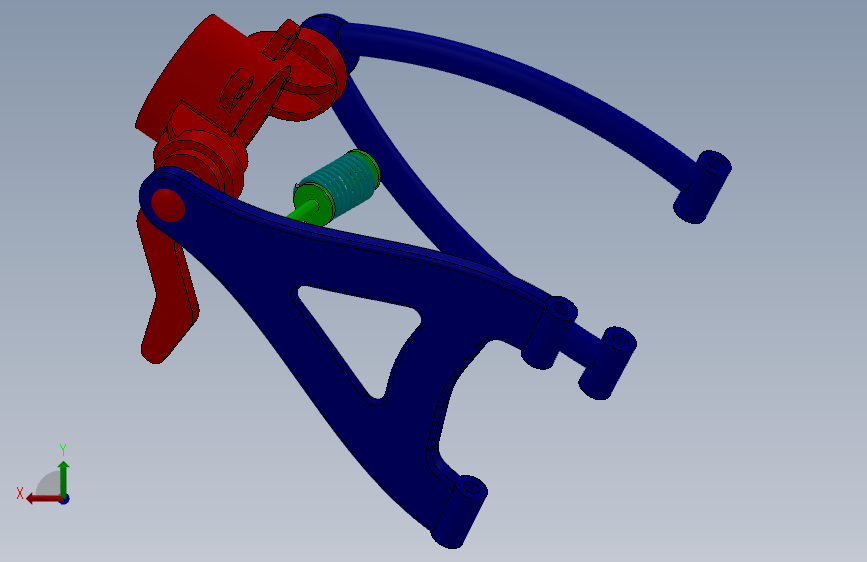Select the front green spring cap disc
The image size is (867, 562).
point(313,205)
